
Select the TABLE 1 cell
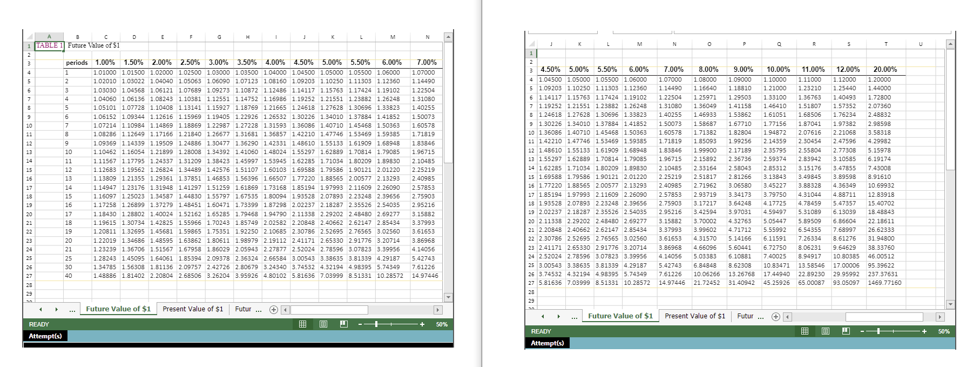click(49, 46)
